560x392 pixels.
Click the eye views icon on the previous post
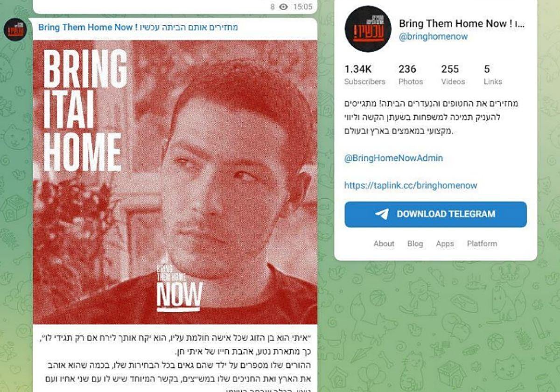tap(283, 7)
